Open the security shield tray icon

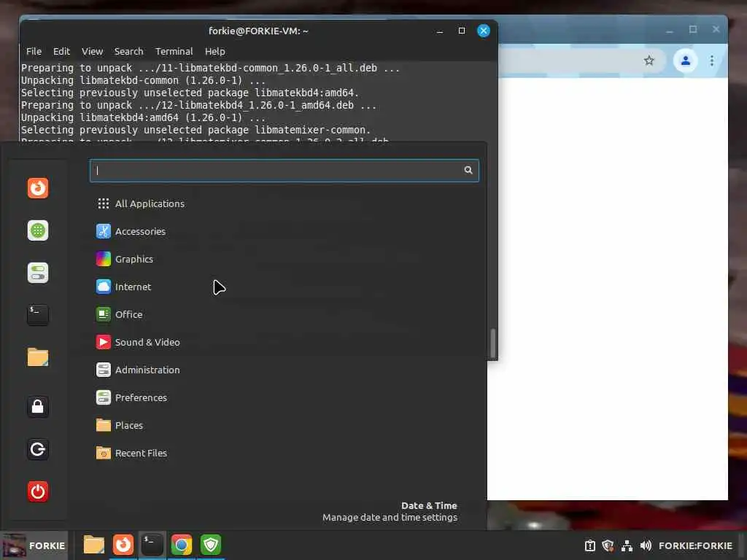(608, 545)
